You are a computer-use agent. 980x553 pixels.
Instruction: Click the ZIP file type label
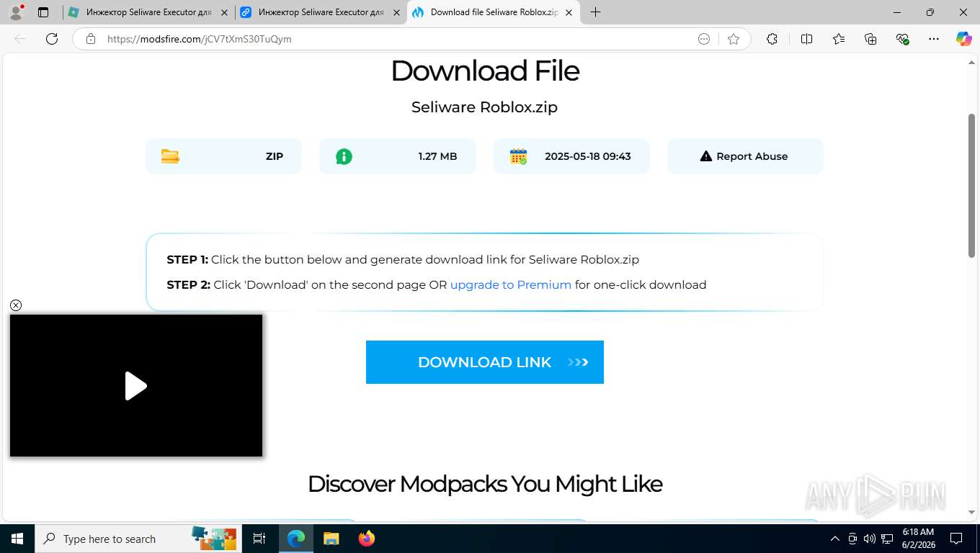coord(275,156)
